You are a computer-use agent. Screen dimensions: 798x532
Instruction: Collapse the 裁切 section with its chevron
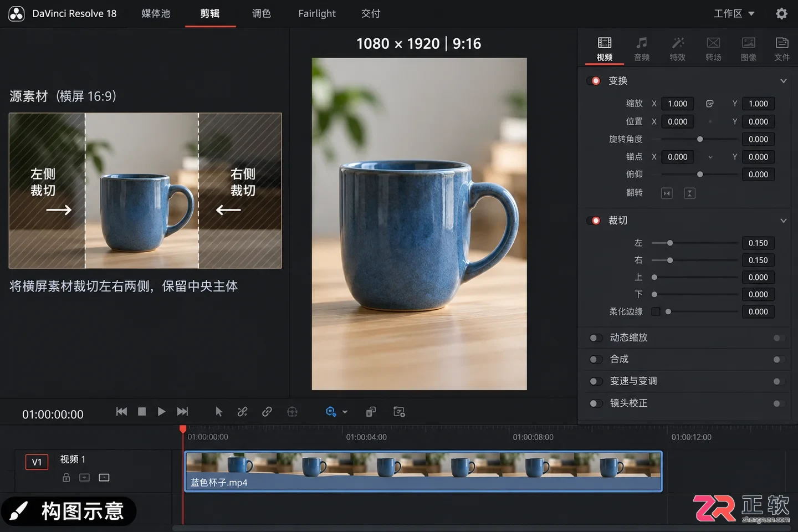[784, 221]
